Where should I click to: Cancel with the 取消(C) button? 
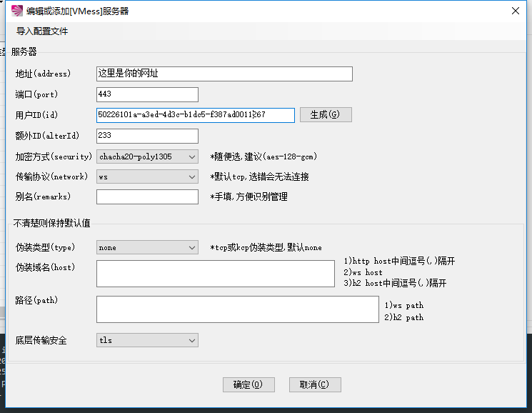[x=315, y=384]
